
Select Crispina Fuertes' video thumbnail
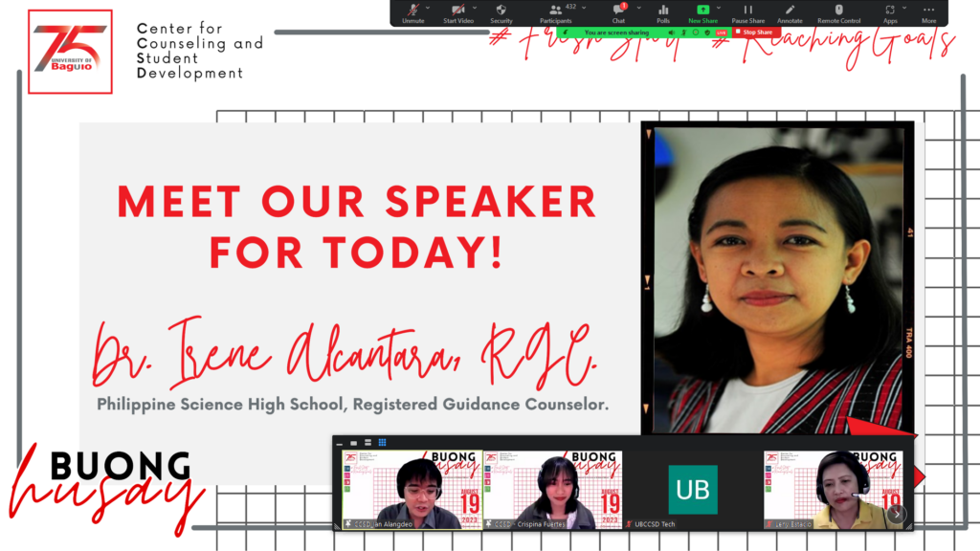click(x=552, y=490)
